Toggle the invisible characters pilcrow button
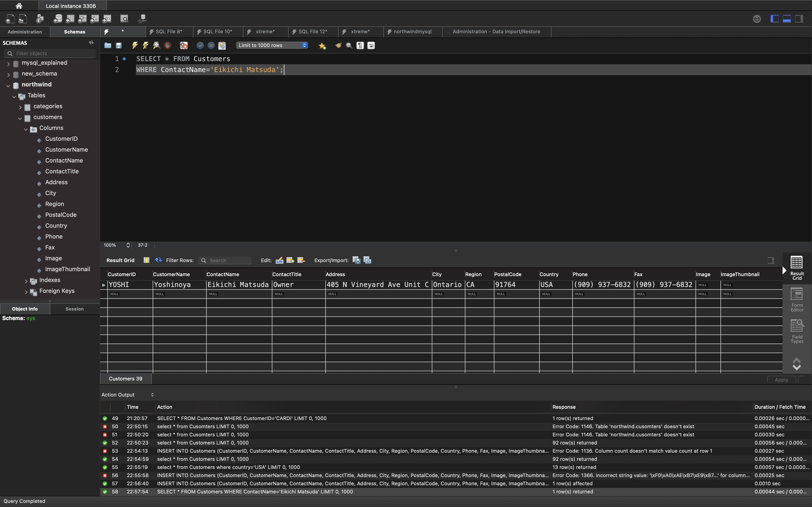This screenshot has width=812, height=507. click(360, 45)
